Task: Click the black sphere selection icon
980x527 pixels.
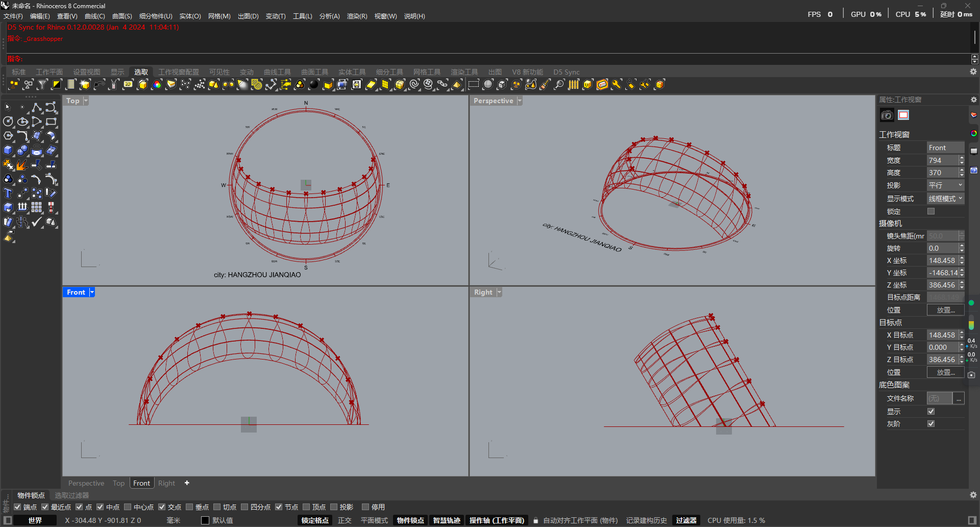Action: [314, 84]
